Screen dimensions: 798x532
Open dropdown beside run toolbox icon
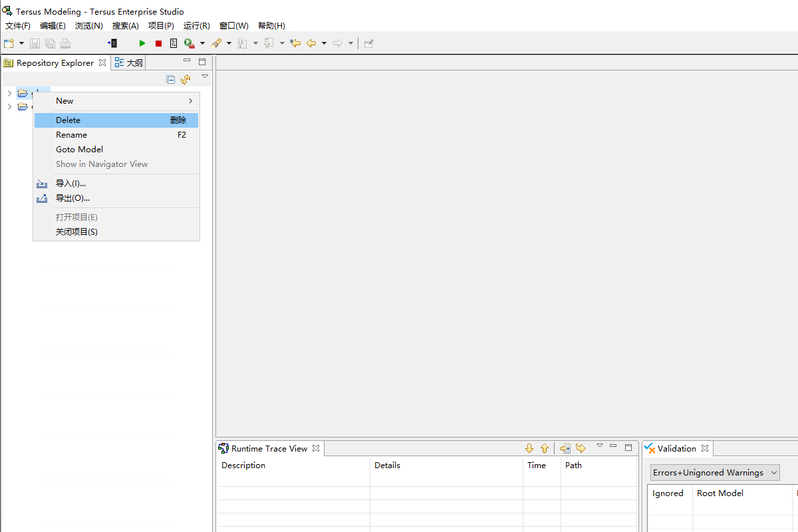click(x=202, y=43)
